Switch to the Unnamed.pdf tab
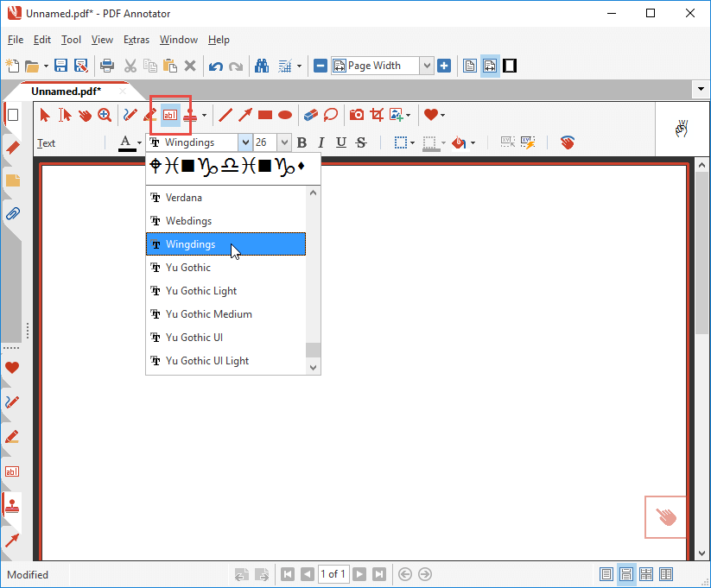 67,92
